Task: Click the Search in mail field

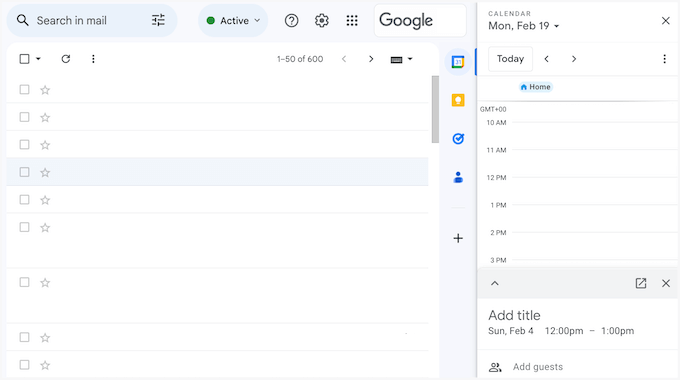Action: pos(92,20)
